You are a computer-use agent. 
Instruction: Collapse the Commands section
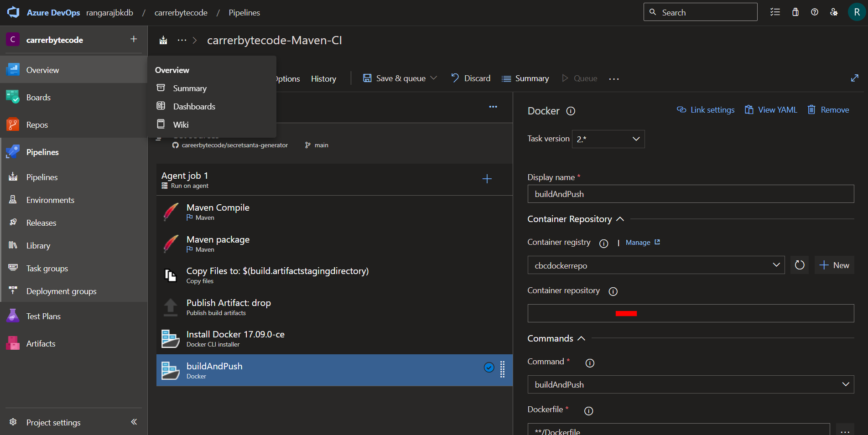581,338
